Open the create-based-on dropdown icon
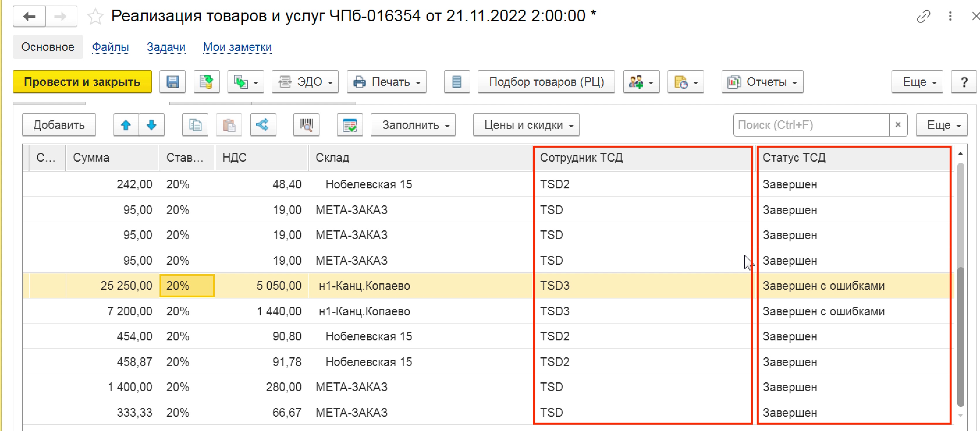980x431 pixels. [246, 82]
